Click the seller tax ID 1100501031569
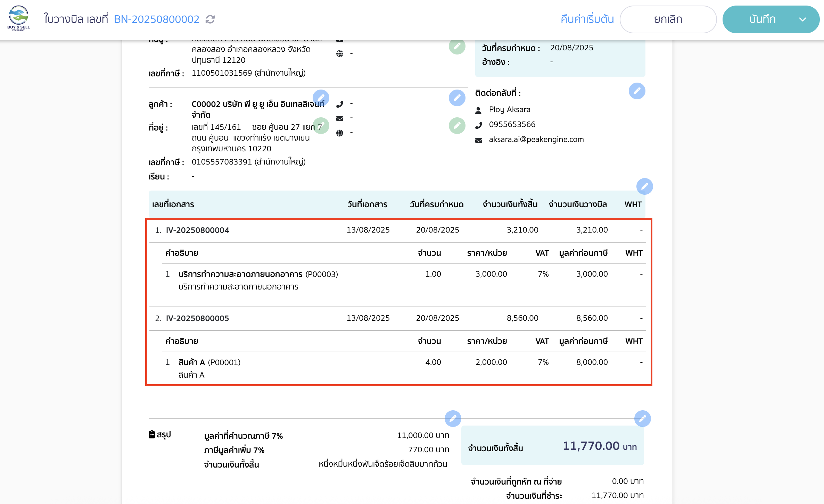 [222, 73]
